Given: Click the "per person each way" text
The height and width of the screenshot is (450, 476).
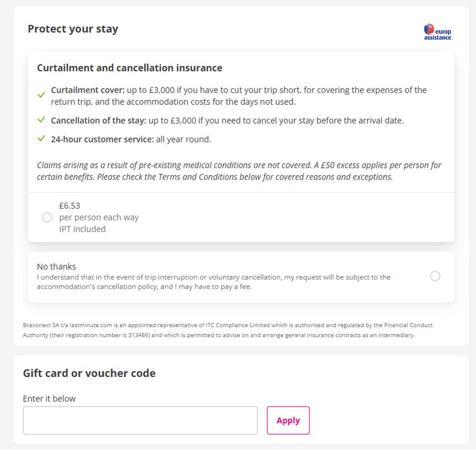Looking at the screenshot, I should pos(99,218).
